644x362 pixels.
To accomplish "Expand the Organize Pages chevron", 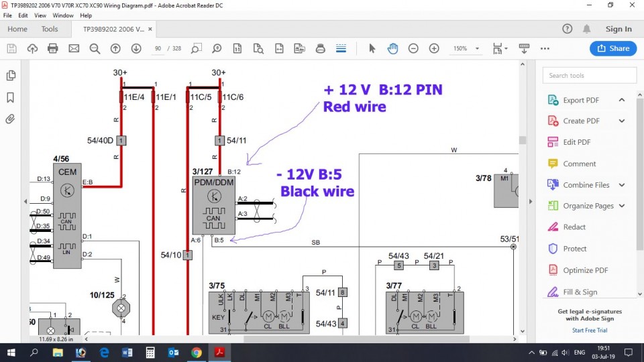I will click(622, 206).
